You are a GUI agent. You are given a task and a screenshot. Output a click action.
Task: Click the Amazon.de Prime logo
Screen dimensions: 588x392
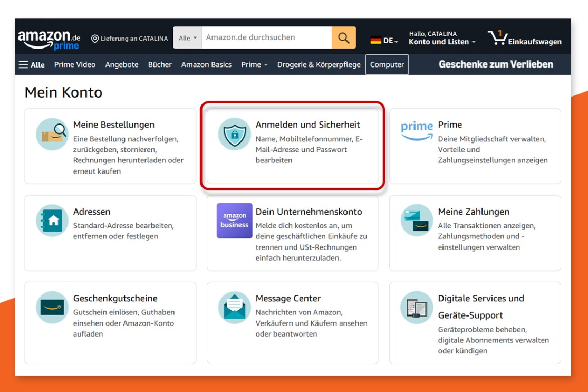[x=49, y=39]
